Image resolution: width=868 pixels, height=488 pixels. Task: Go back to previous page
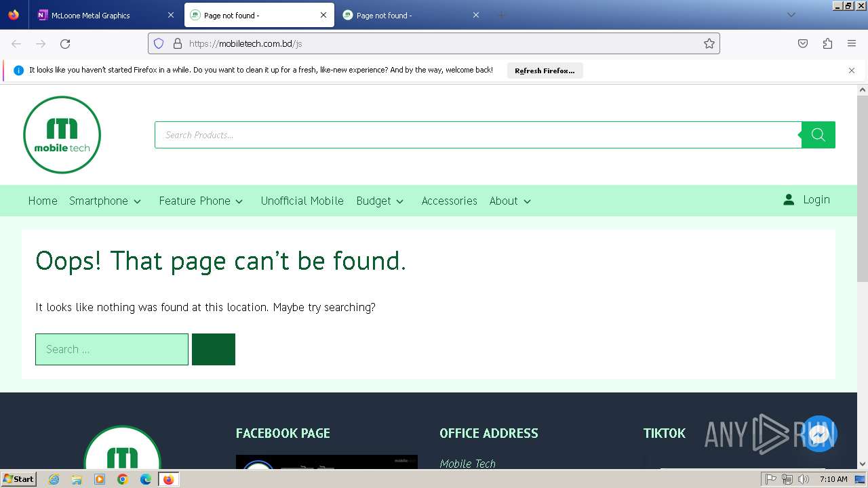(16, 43)
